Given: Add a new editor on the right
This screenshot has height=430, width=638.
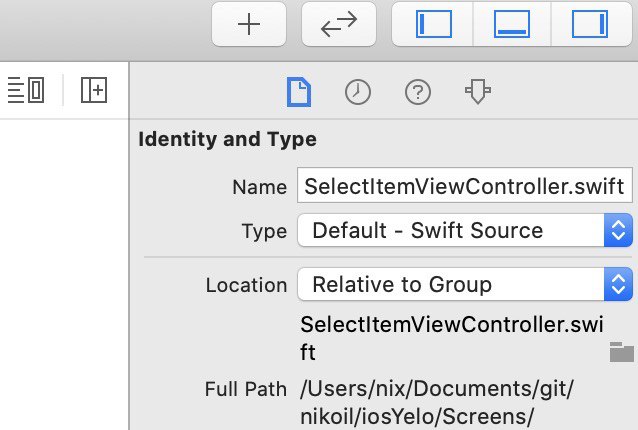Looking at the screenshot, I should click(94, 90).
